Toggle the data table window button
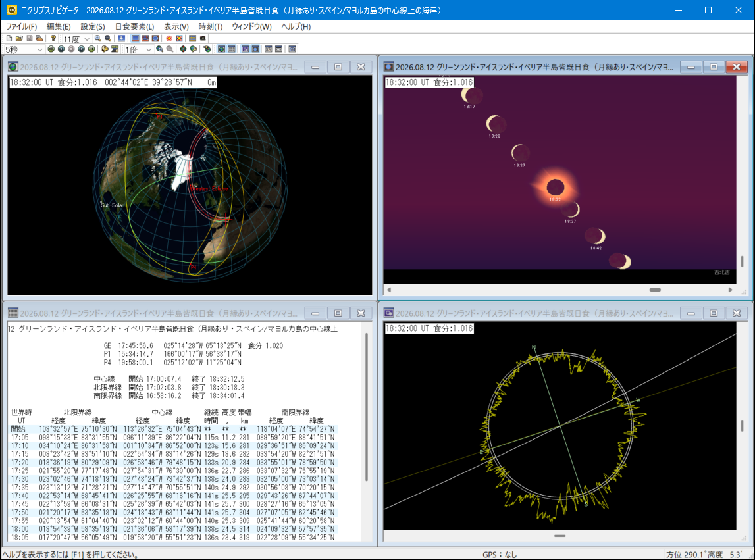Image resolution: width=755 pixels, height=560 pixels. (232, 49)
